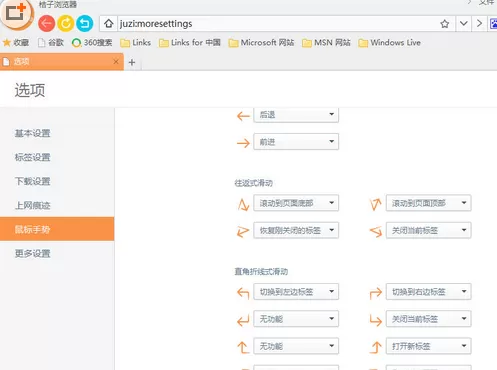This screenshot has height=370, width=497.
Task: Close the 选项 tab
Action: (116, 62)
